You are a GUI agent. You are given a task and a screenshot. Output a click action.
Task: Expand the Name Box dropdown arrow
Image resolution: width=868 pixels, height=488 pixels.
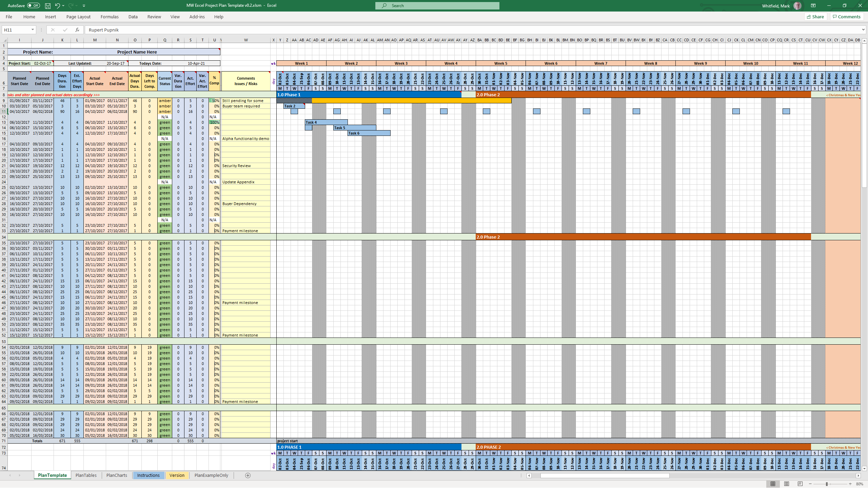(x=33, y=30)
